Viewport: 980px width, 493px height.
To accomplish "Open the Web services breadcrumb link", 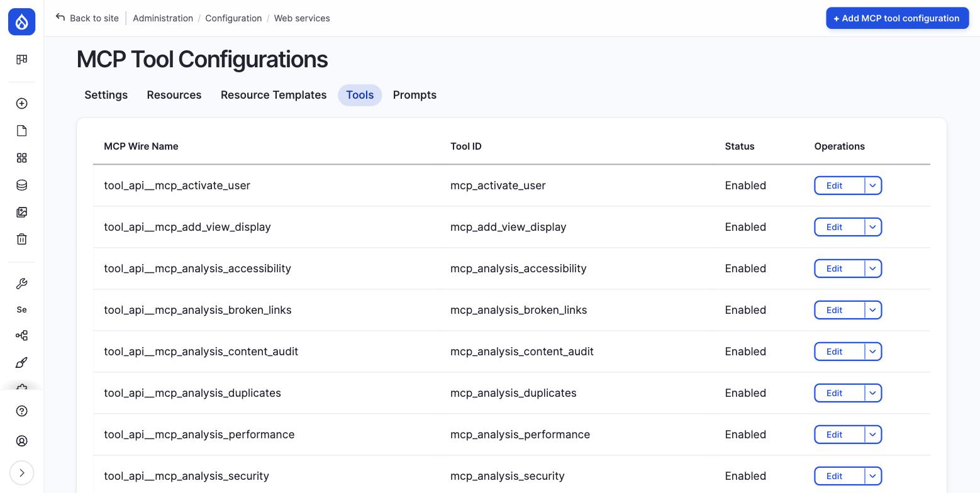I will click(x=302, y=18).
